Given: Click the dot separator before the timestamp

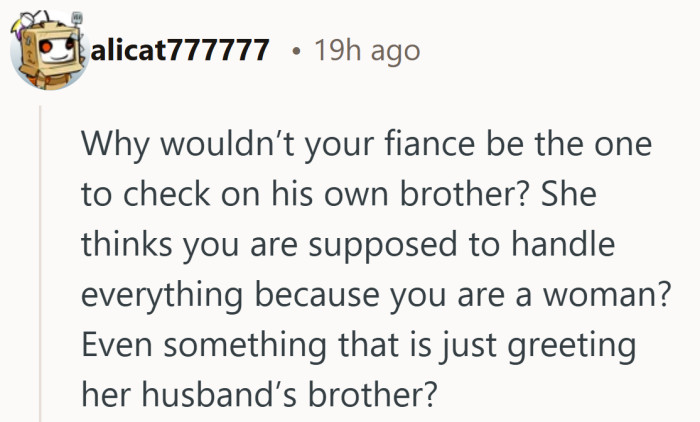Looking at the screenshot, I should tap(295, 52).
